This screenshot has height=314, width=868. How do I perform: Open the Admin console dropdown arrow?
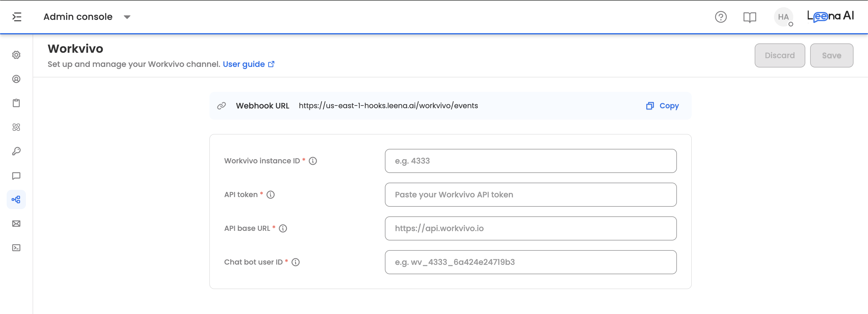(x=127, y=17)
